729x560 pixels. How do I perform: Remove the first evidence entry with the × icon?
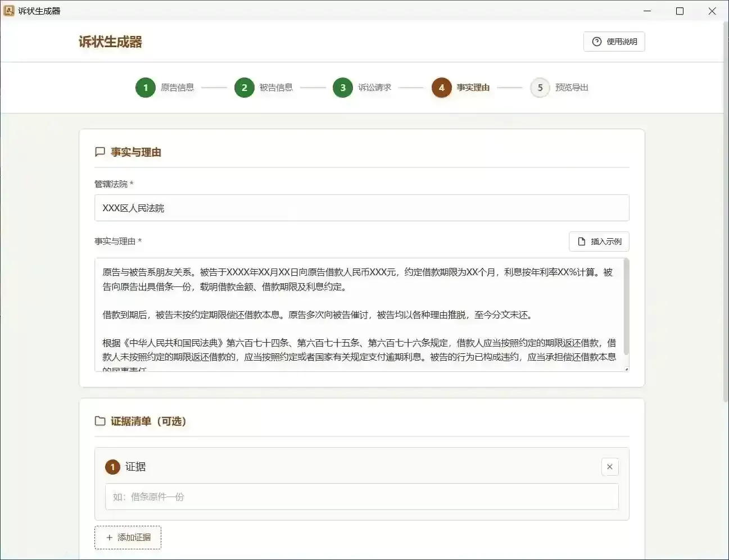tap(610, 467)
